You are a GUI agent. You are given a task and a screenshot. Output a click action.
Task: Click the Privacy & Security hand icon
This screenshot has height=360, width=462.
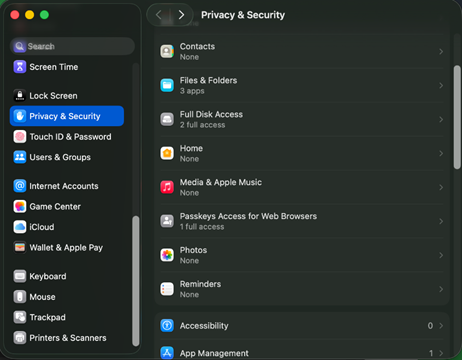pos(20,116)
